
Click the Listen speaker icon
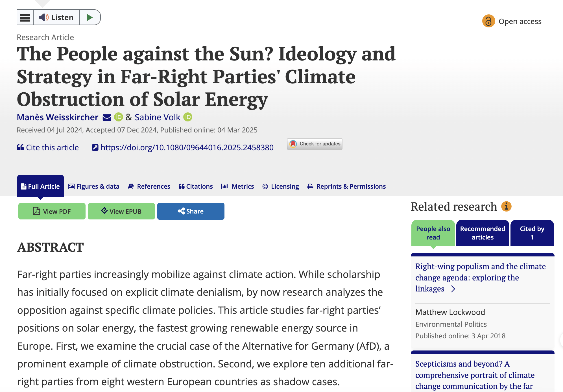[x=43, y=18]
